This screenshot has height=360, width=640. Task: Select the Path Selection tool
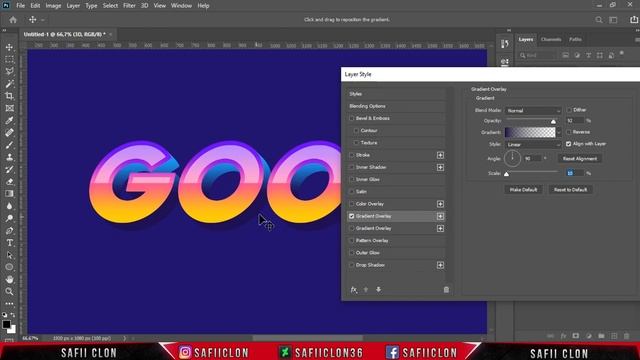(x=9, y=255)
